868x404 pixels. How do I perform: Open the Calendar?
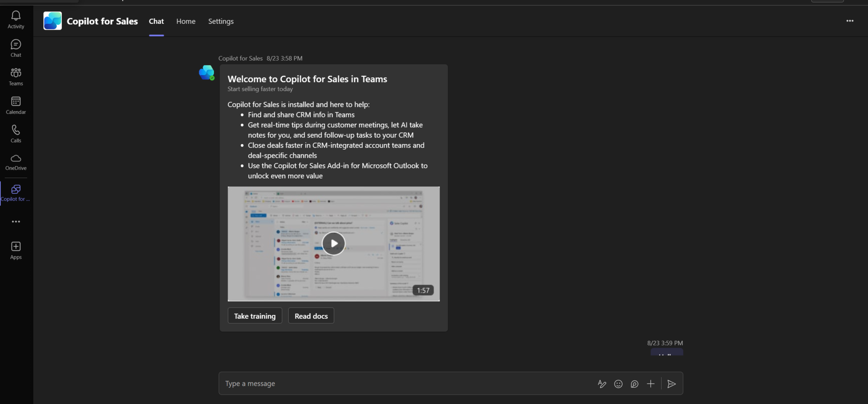pos(16,104)
